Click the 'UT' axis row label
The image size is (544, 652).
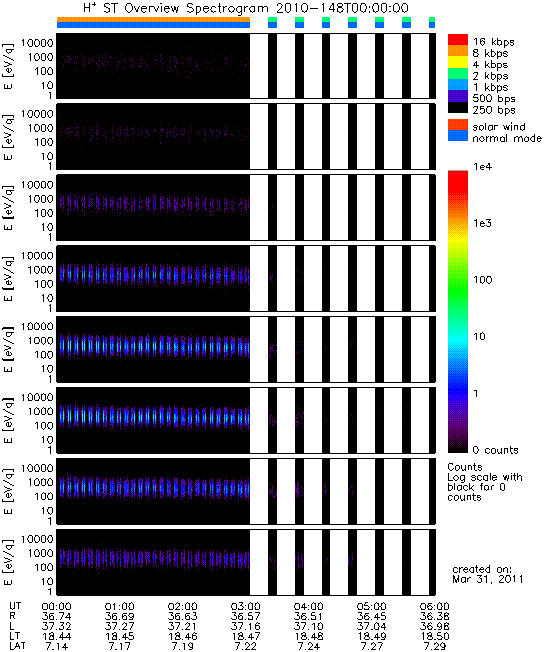[15, 606]
